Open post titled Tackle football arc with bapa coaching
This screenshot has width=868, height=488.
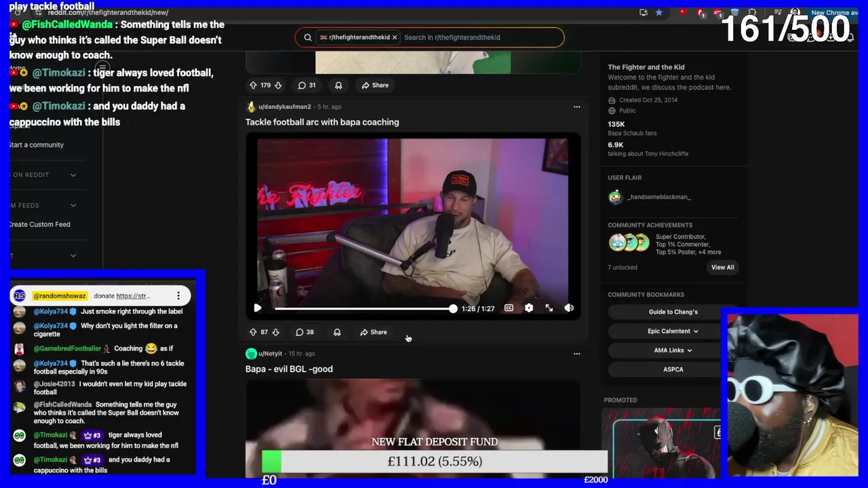(x=322, y=122)
